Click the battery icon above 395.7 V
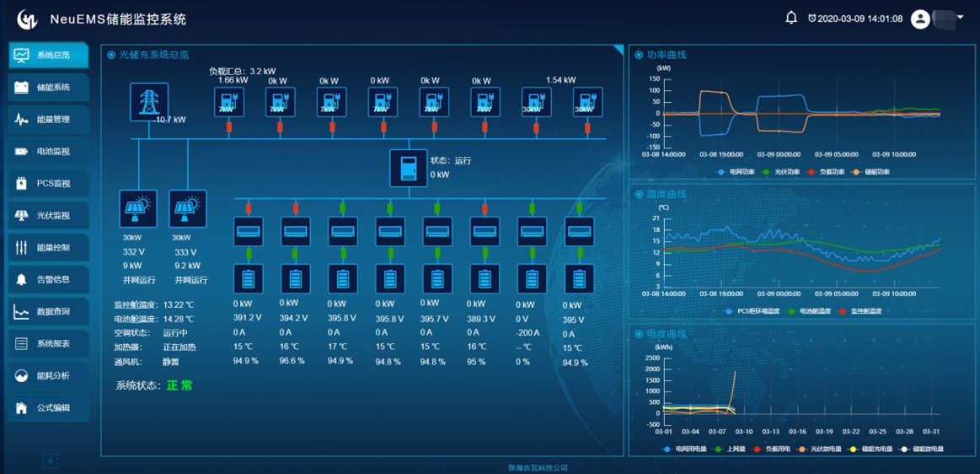 437,279
